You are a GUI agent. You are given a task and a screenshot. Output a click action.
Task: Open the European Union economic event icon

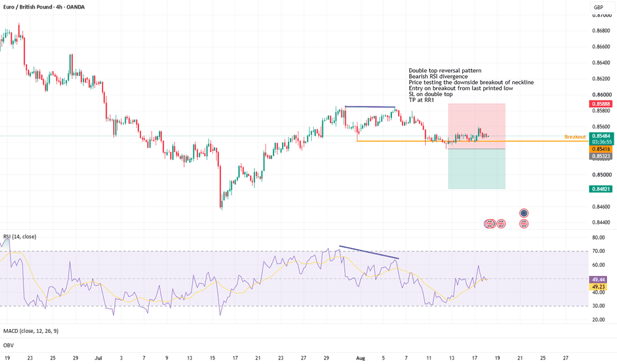[524, 213]
